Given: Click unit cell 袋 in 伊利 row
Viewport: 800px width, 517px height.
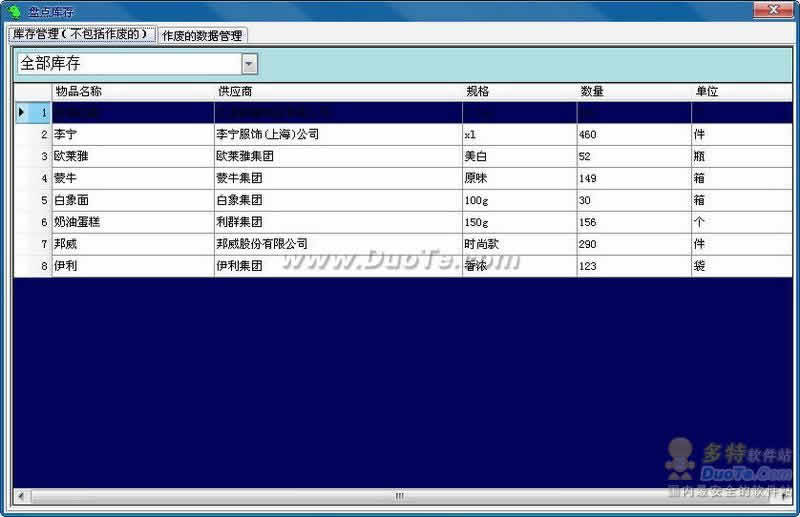Looking at the screenshot, I should tap(741, 266).
